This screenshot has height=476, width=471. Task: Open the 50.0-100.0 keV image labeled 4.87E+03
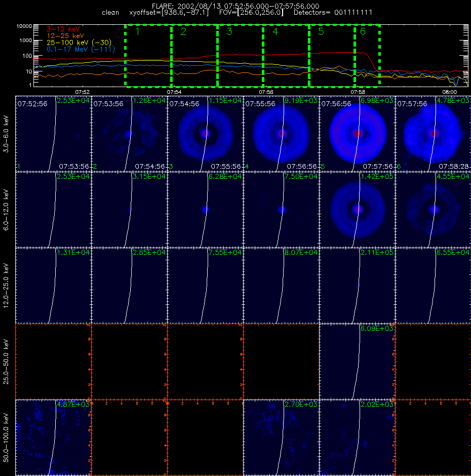54,438
